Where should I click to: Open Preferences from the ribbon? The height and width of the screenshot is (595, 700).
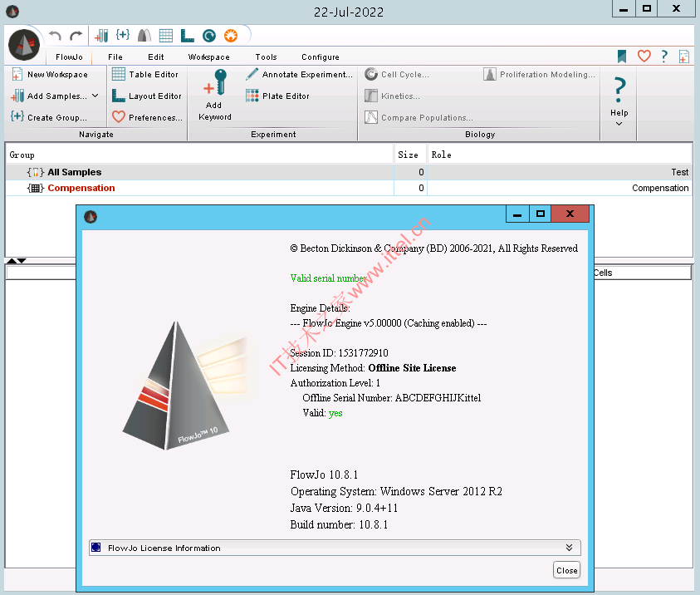pyautogui.click(x=147, y=117)
